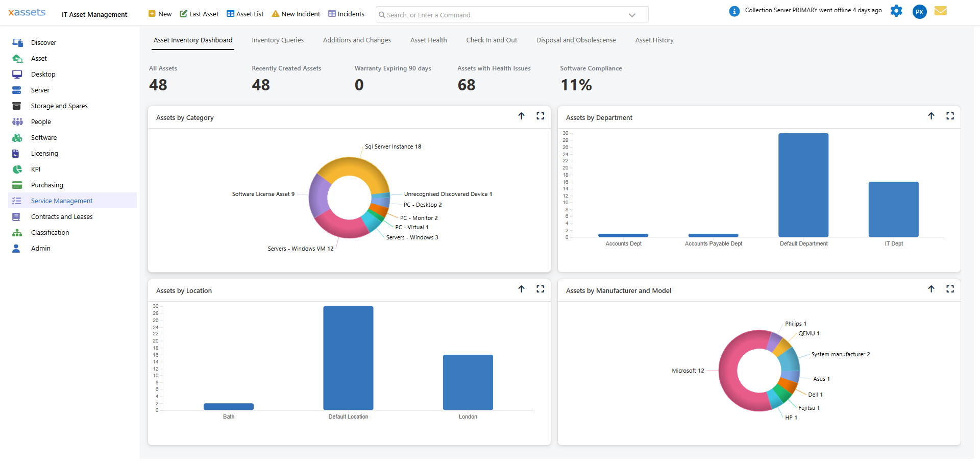Collapse the Assets by Location panel
Screen dimensions: 980x465
[521, 289]
